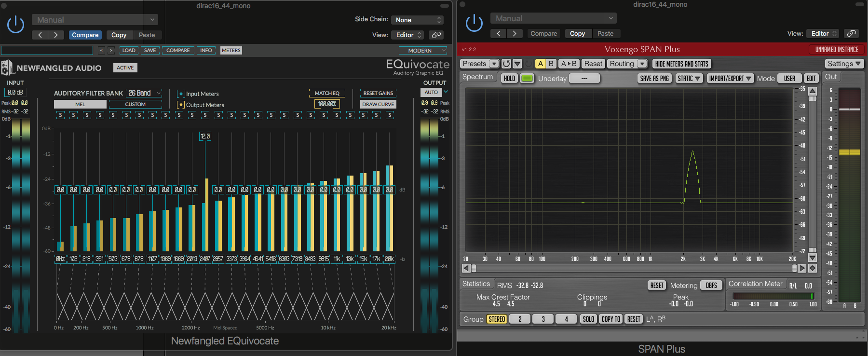Image resolution: width=868 pixels, height=356 pixels.
Task: Toggle the green spectrum enable light in SPAN
Action: 527,78
